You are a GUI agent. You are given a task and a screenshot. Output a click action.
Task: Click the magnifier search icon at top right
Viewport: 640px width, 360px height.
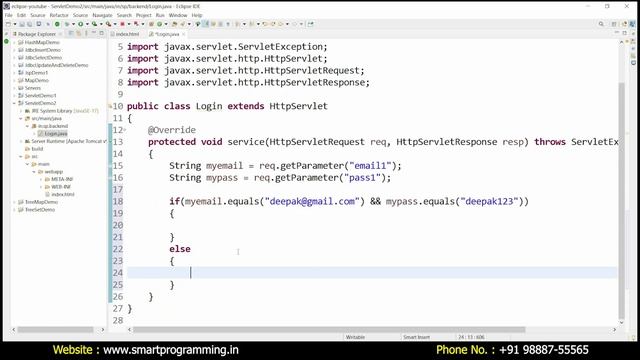coord(601,24)
